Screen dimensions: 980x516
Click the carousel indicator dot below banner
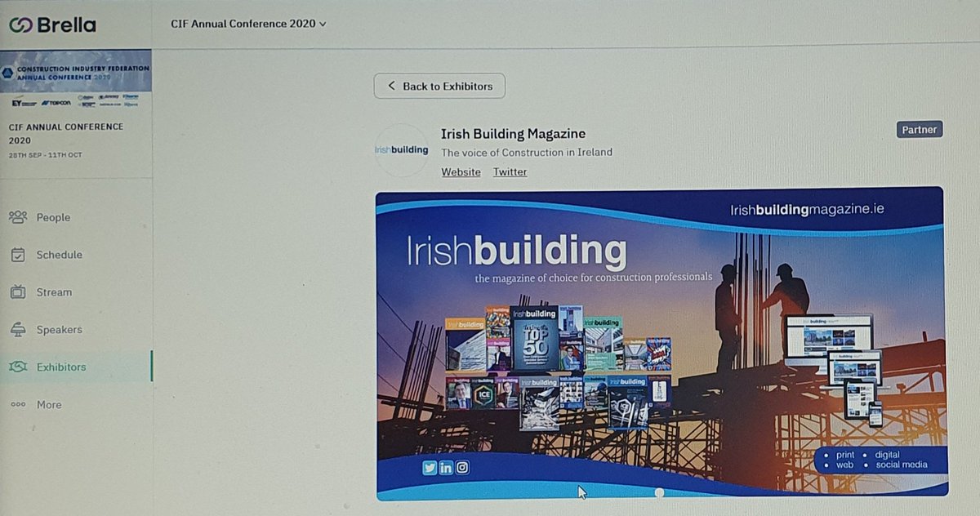pos(660,492)
